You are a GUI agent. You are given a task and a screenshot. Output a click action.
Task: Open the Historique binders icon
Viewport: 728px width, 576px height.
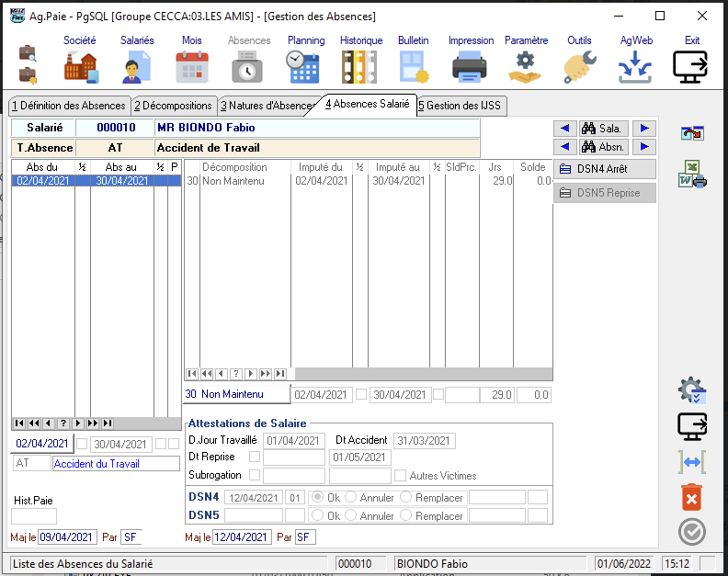[x=359, y=67]
